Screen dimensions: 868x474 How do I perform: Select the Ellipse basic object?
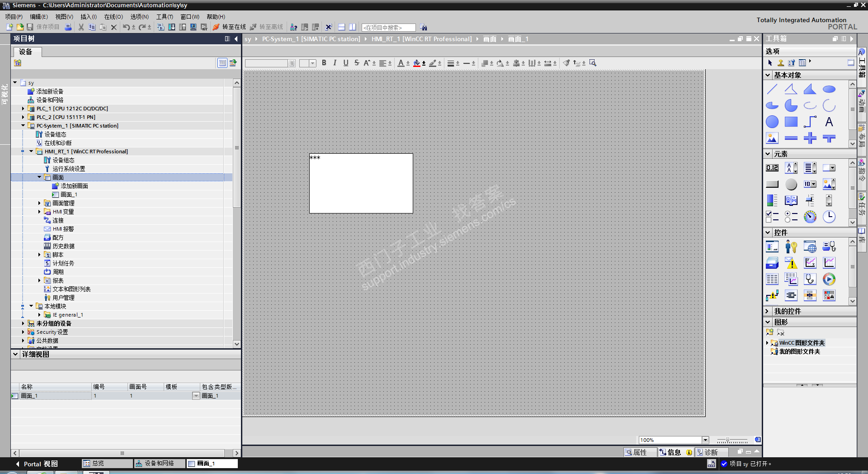click(x=829, y=89)
